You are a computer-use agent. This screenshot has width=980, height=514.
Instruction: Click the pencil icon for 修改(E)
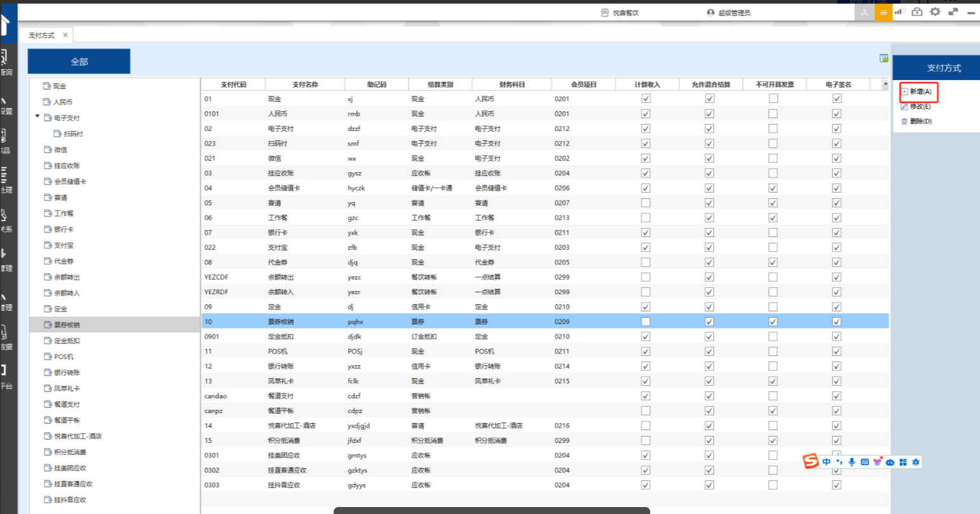point(904,107)
